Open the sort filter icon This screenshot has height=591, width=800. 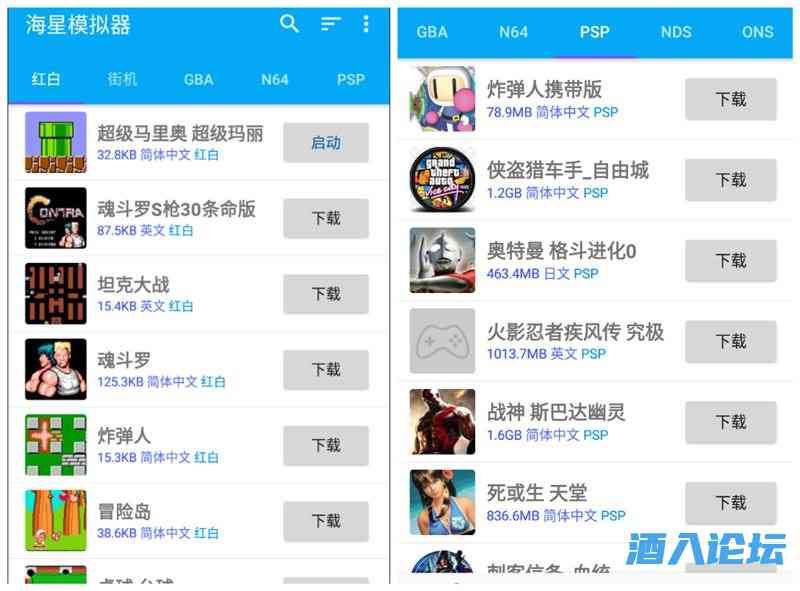[x=331, y=23]
